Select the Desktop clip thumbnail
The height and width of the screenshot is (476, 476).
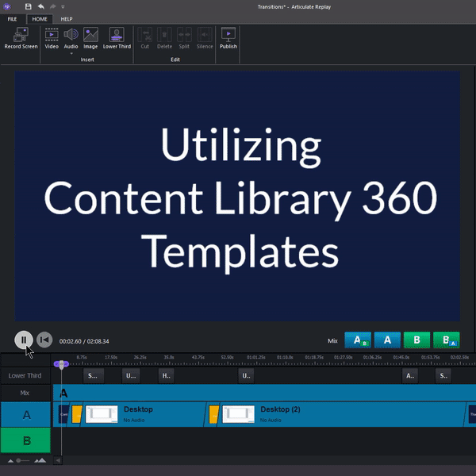click(102, 414)
